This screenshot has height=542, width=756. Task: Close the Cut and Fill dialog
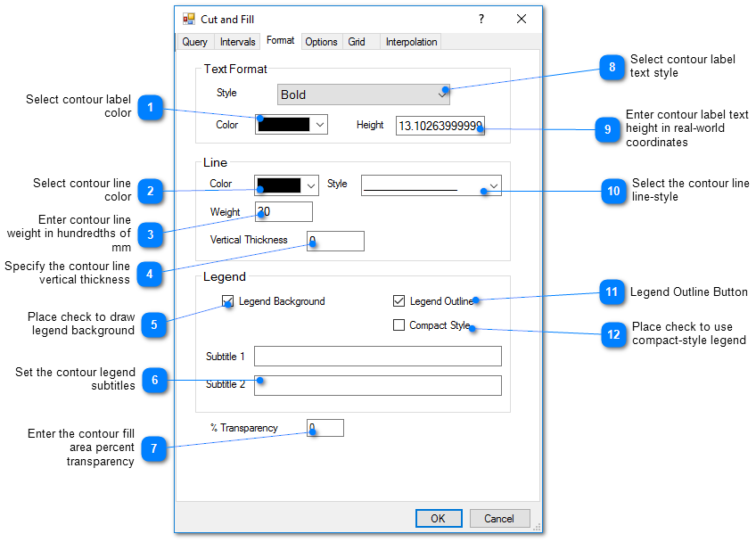point(522,19)
